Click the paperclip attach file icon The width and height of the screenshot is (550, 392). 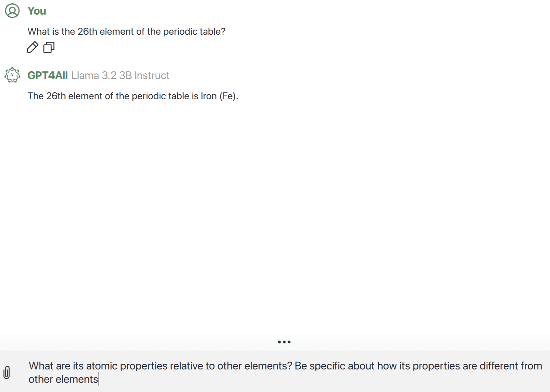pyautogui.click(x=7, y=372)
